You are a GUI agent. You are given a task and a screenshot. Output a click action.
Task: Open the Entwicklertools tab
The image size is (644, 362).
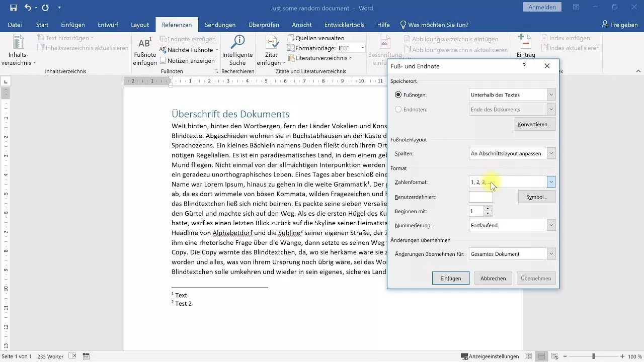[344, 24]
